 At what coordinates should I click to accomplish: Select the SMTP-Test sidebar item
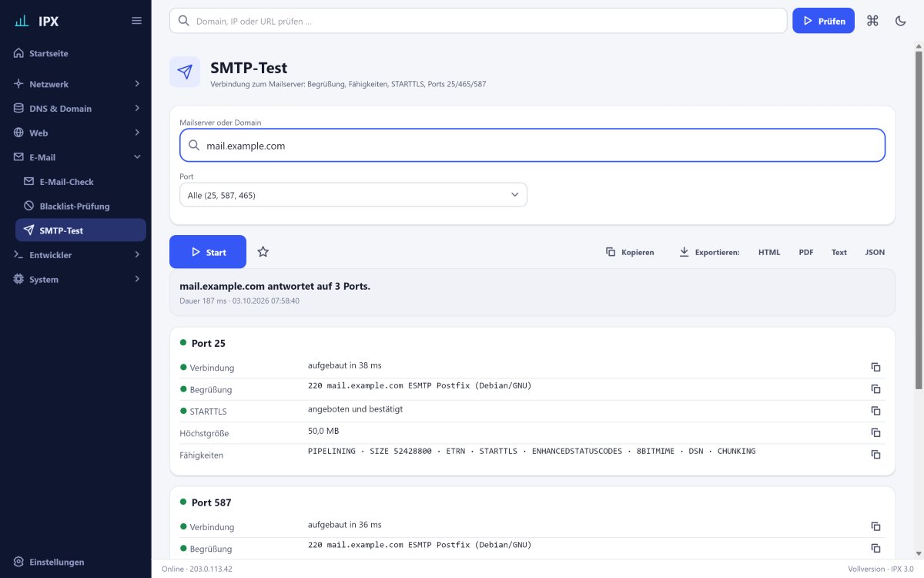81,230
